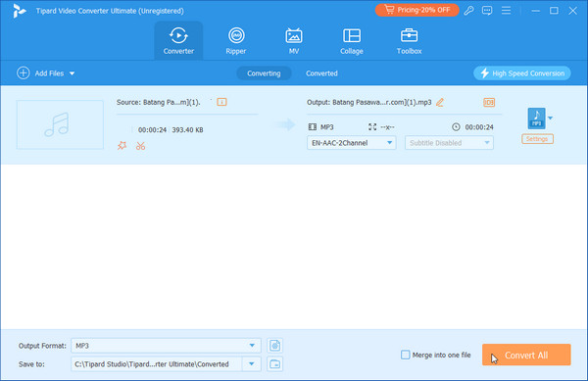Edit ID3 metadata tag icon
This screenshot has height=381, width=588.
489,102
